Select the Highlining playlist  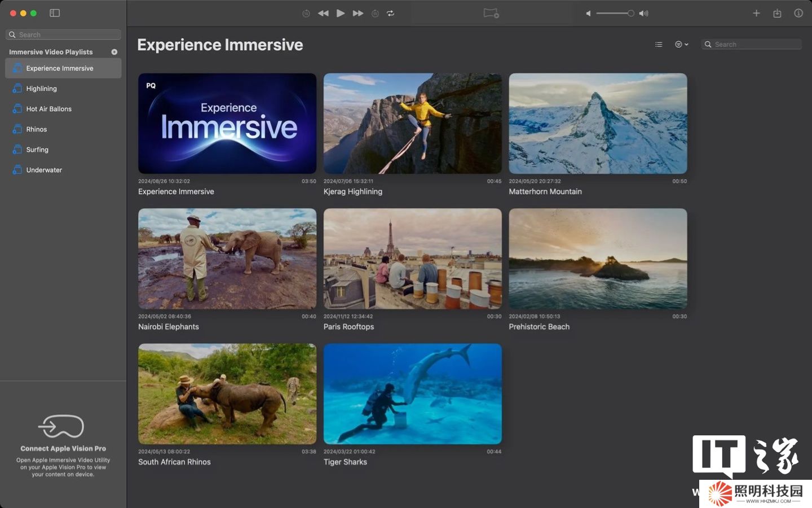42,89
